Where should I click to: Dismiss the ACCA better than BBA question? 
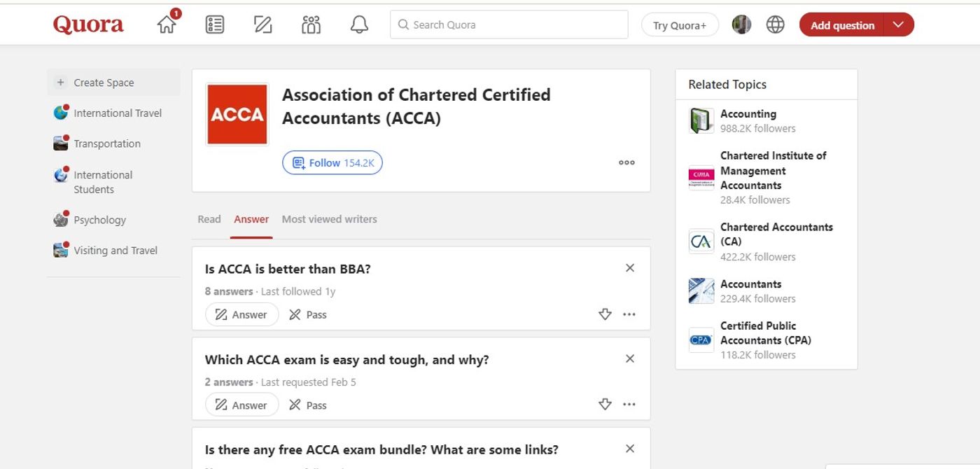coord(630,268)
